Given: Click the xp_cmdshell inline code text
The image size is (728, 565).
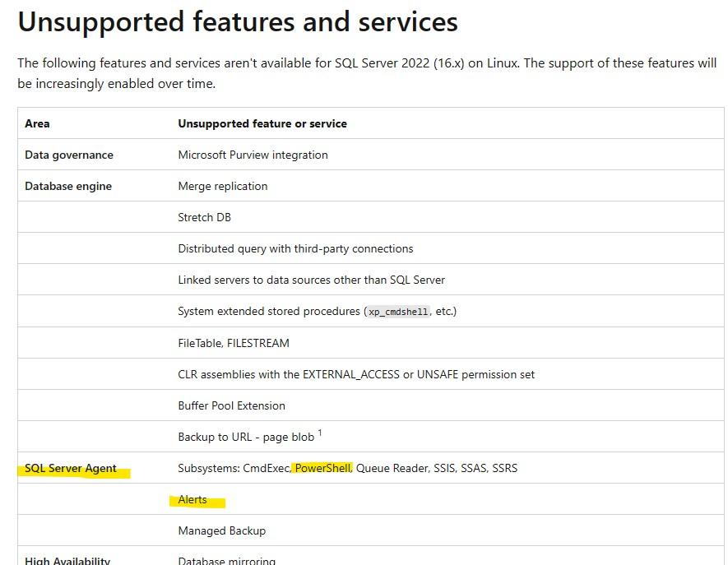Looking at the screenshot, I should pyautogui.click(x=398, y=312).
